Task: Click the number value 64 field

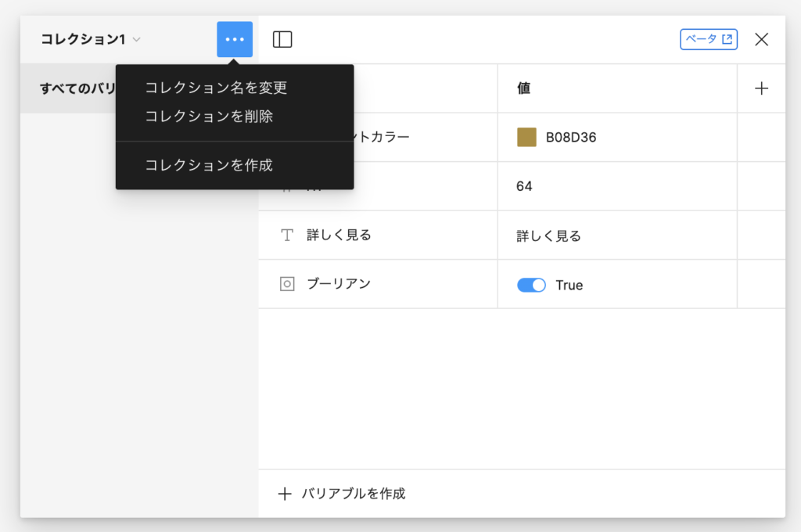Action: tap(525, 186)
